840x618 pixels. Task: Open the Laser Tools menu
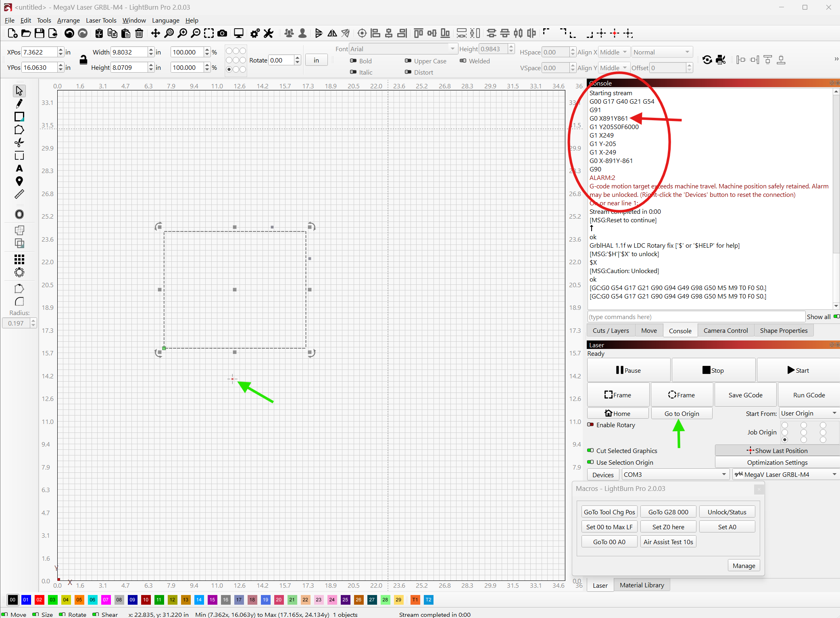[x=101, y=20]
